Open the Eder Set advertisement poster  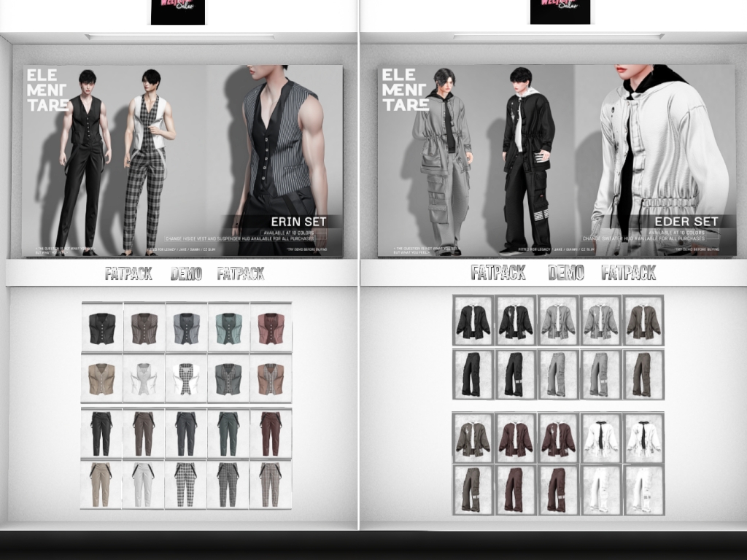point(556,160)
